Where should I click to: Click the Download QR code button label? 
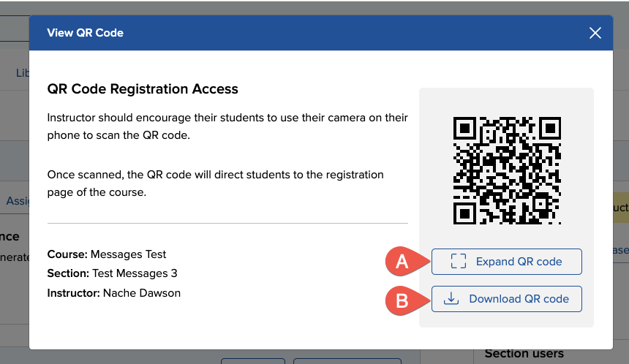[519, 299]
